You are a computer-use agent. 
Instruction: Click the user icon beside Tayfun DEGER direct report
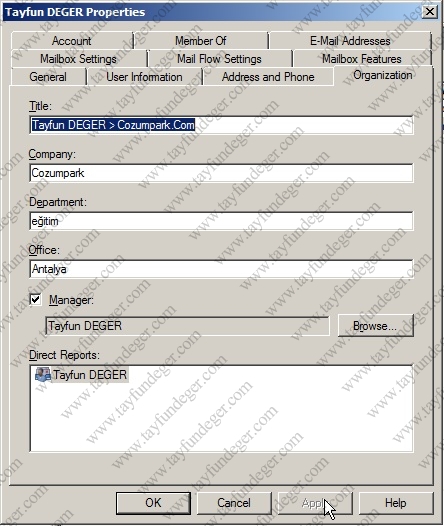(x=43, y=374)
